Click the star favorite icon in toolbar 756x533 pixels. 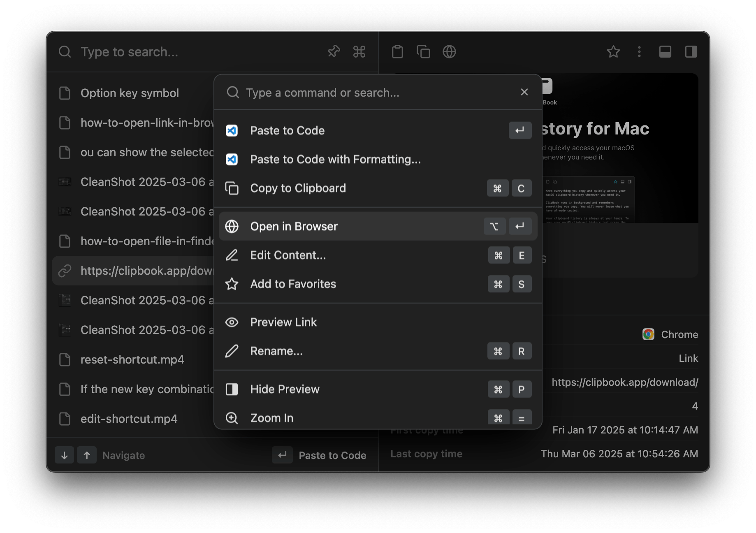coord(613,52)
